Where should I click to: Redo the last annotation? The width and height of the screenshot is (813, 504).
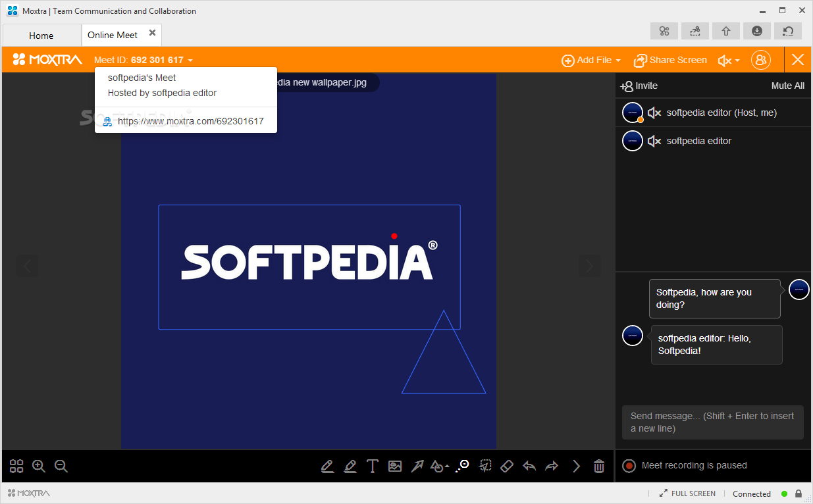coord(552,466)
